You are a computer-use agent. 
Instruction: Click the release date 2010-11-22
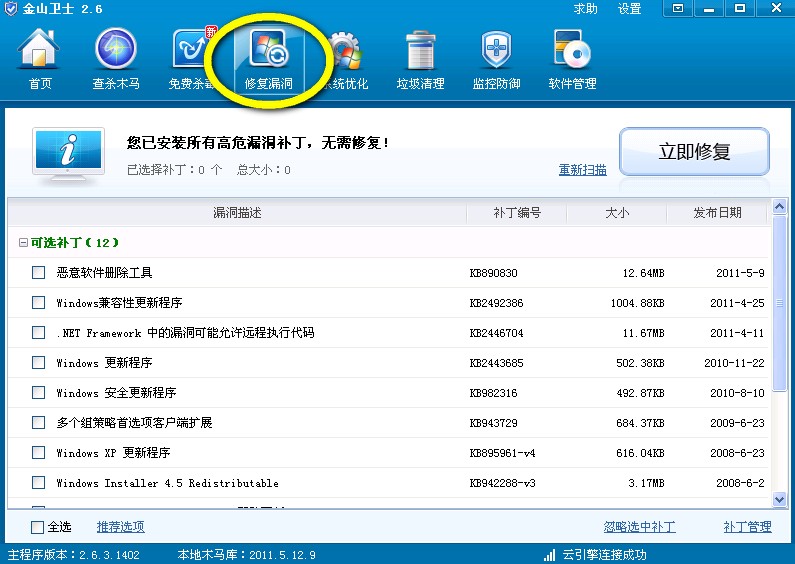tap(734, 363)
